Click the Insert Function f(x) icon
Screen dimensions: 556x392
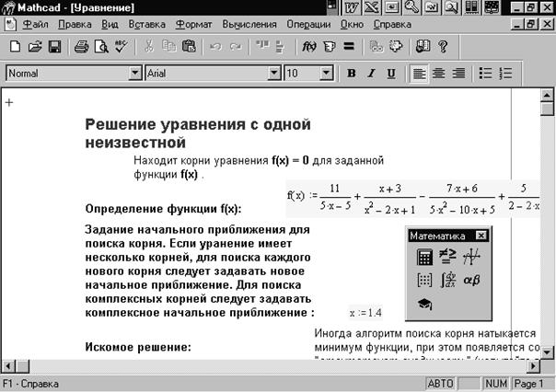coord(310,45)
